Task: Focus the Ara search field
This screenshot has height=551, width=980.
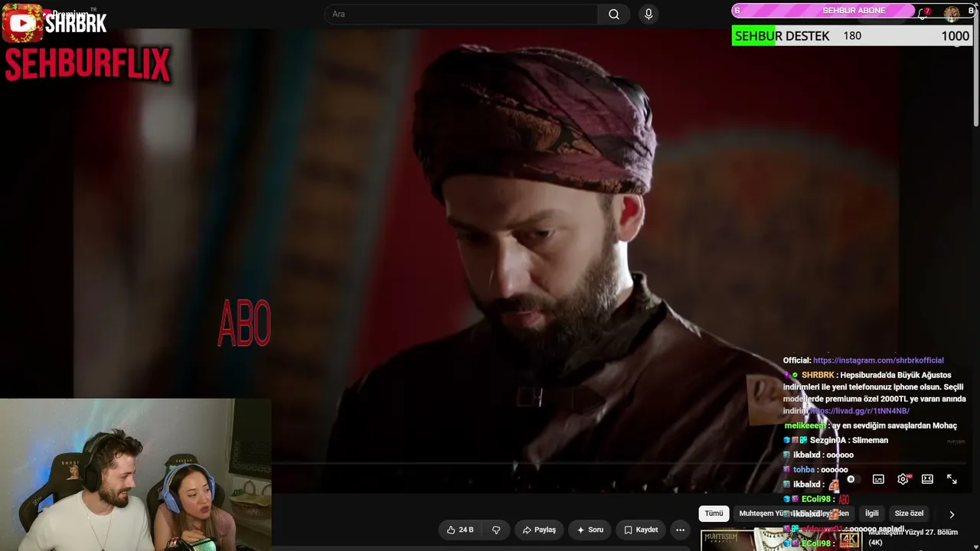Action: [x=461, y=15]
